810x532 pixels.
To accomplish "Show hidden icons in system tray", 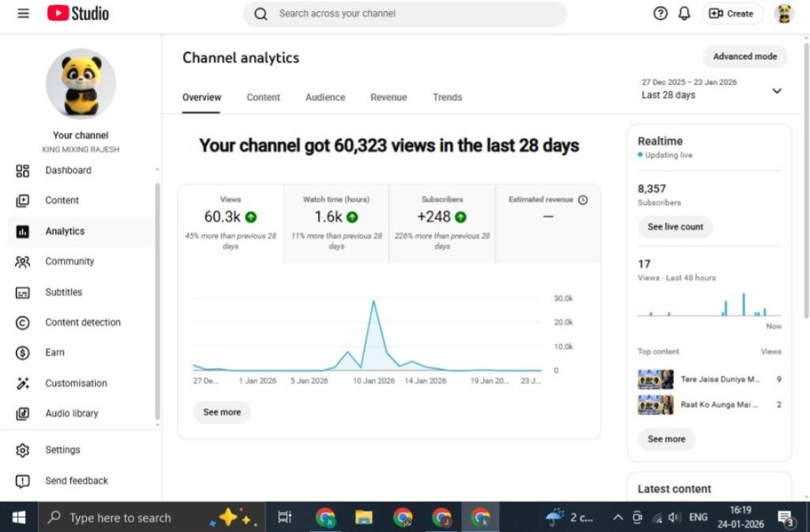I will 618,518.
